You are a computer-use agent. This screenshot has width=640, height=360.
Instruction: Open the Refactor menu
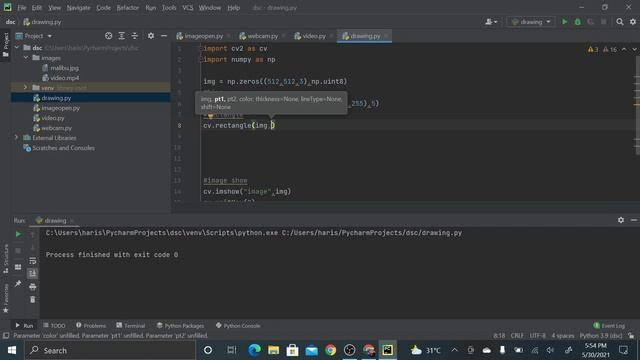coord(127,8)
